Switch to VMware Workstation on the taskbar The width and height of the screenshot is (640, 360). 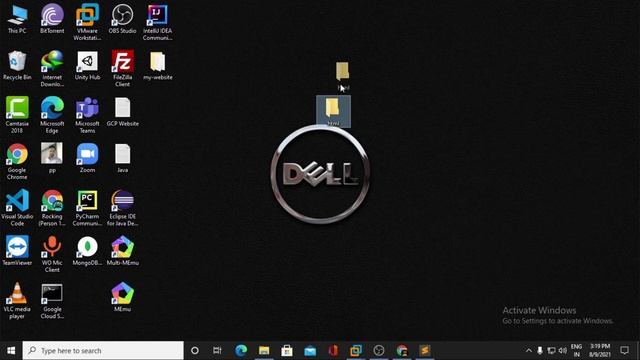click(x=356, y=351)
